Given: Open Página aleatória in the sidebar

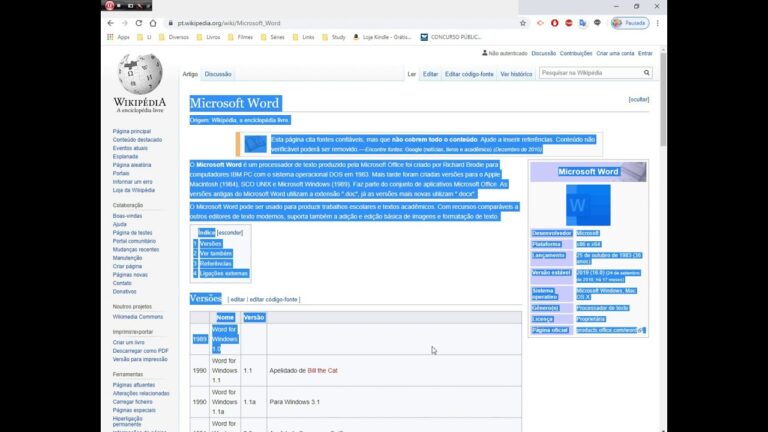Looking at the screenshot, I should click(132, 165).
